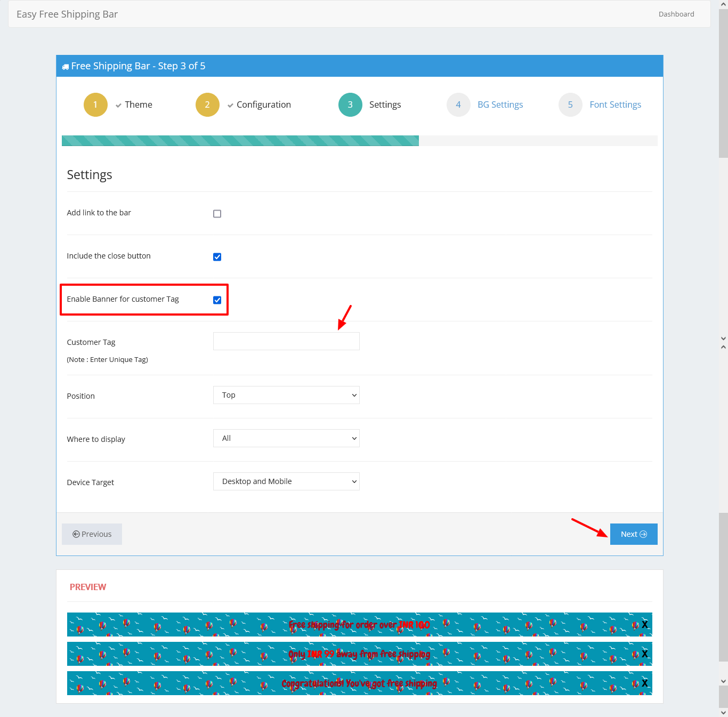Switch to the Font Settings step tab
The image size is (728, 717).
click(x=615, y=105)
